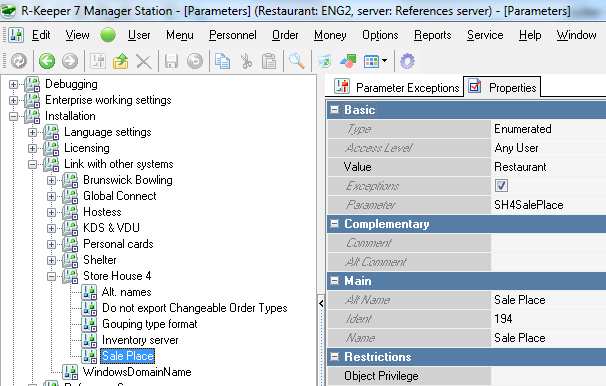Click the panel splitter collapse arrow
Viewport: 606px width, 386px height.
(x=321, y=304)
